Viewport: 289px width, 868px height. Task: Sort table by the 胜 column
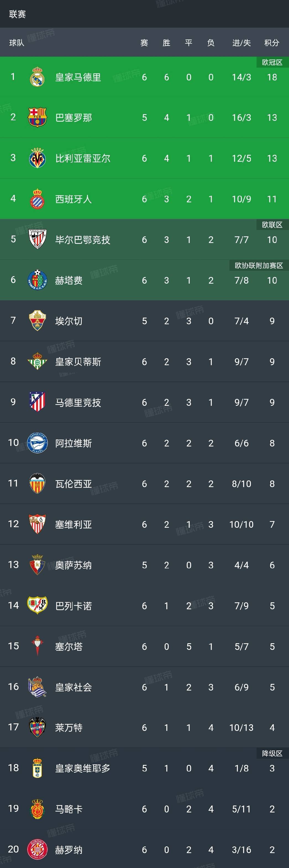166,43
